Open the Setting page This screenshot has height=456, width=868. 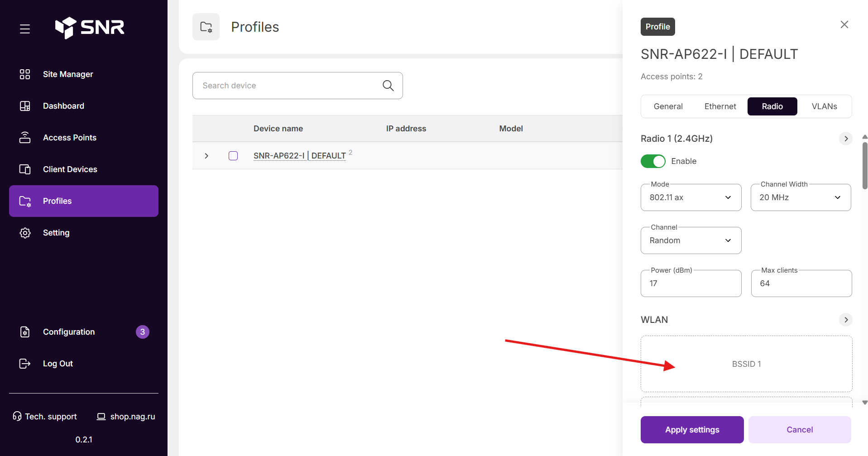pyautogui.click(x=84, y=233)
